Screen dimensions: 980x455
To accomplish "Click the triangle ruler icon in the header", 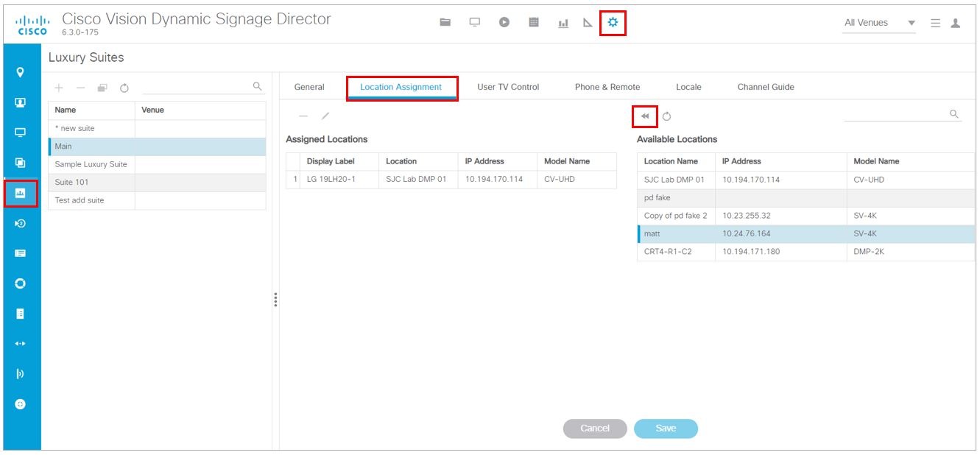I will pyautogui.click(x=588, y=23).
